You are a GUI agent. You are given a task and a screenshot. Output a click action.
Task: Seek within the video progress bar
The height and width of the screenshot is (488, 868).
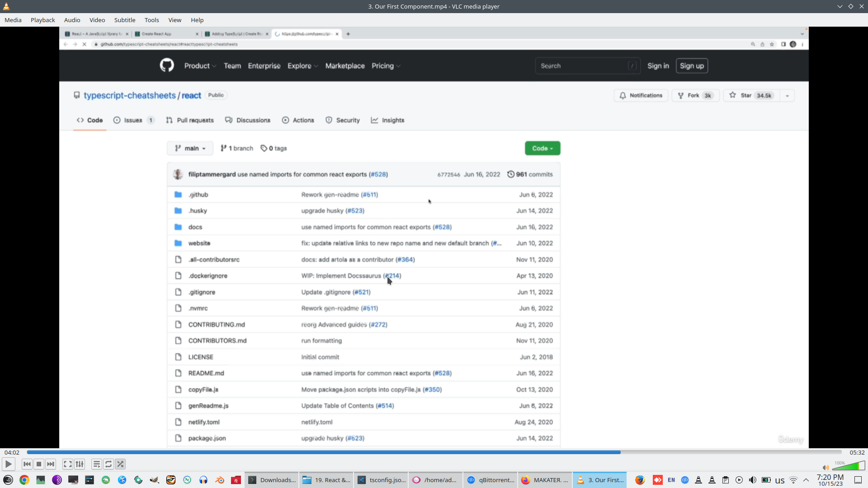[434, 452]
